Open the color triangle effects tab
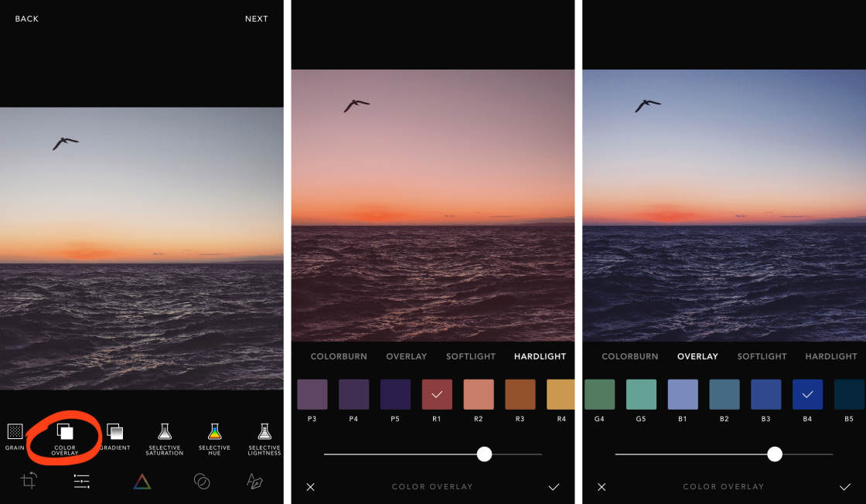This screenshot has height=504, width=866. (x=142, y=482)
